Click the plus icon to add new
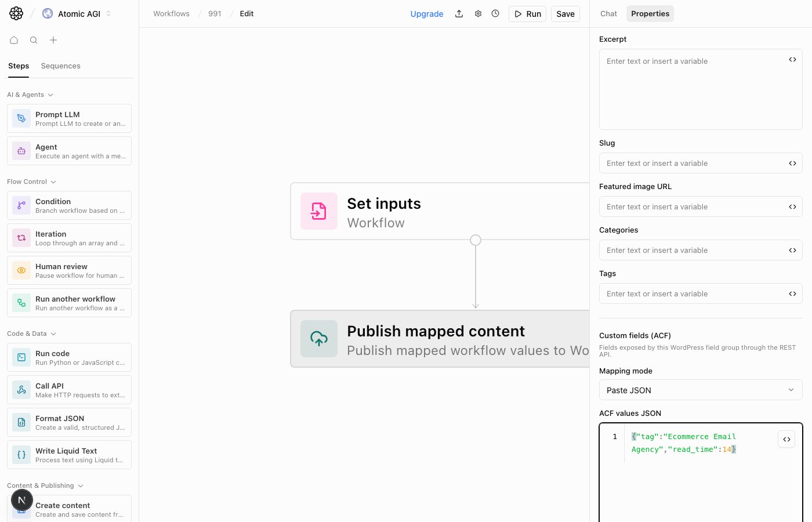The image size is (812, 522). coord(53,40)
